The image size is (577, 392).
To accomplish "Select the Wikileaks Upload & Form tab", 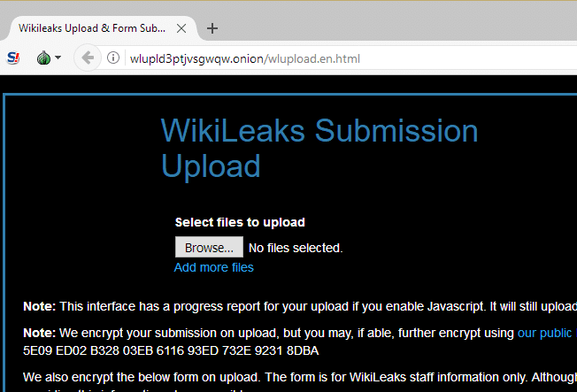I will click(92, 28).
